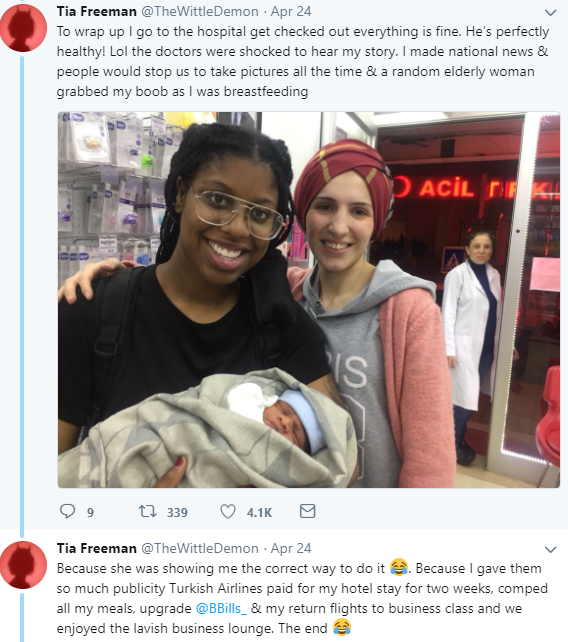Enlarge the photo of women with baby

click(x=309, y=300)
